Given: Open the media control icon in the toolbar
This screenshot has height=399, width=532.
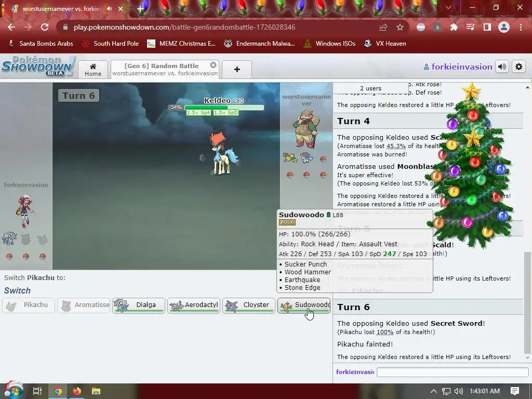Looking at the screenshot, I should pyautogui.click(x=471, y=27).
